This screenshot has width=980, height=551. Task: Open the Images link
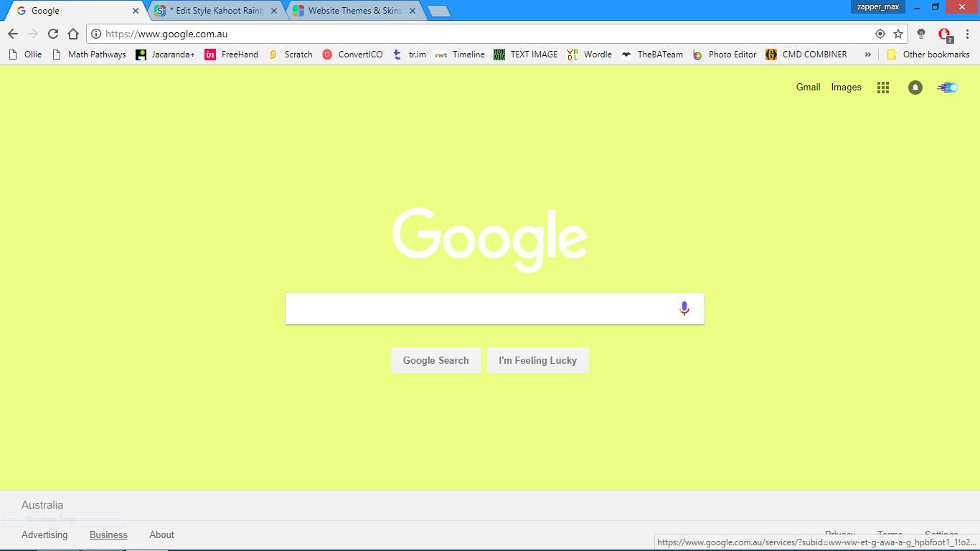tap(846, 87)
